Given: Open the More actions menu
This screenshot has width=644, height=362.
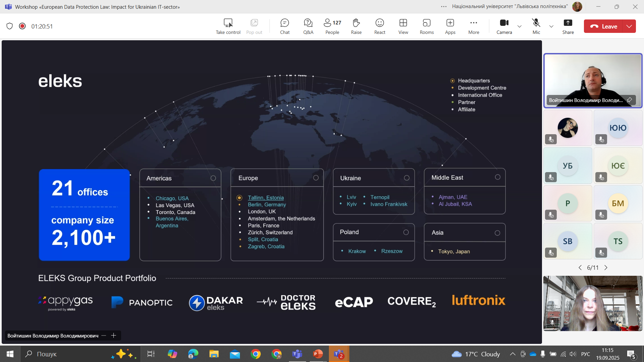Looking at the screenshot, I should click(474, 26).
